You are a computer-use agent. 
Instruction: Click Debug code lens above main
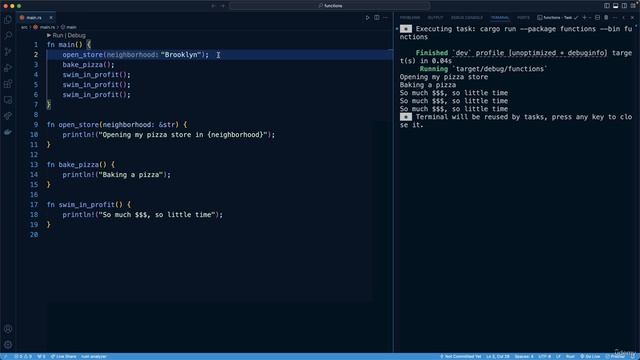coord(76,36)
